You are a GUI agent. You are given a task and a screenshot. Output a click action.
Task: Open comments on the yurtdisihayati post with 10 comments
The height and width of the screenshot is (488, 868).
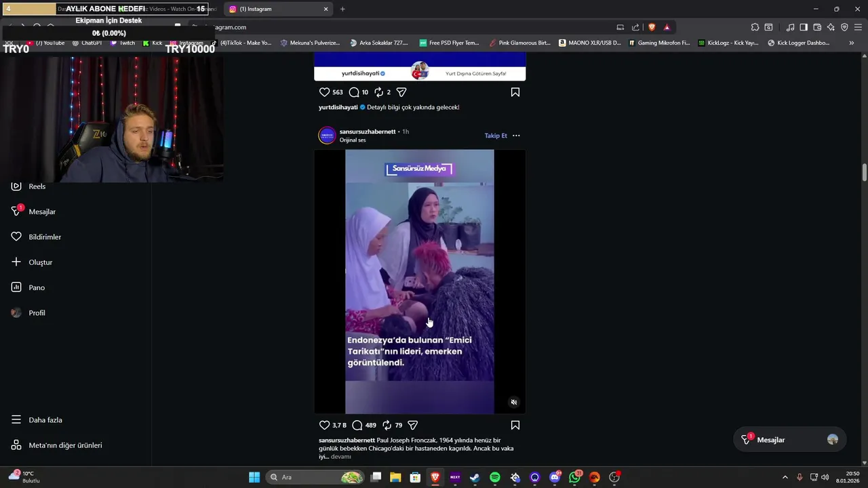coord(354,92)
